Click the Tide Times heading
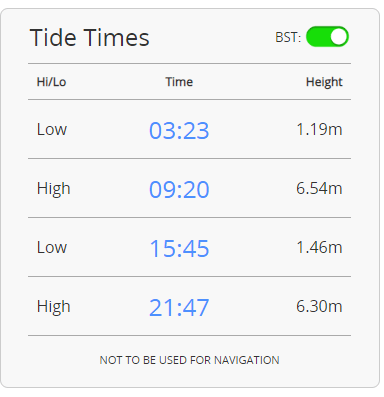Image resolution: width=384 pixels, height=397 pixels. (89, 37)
